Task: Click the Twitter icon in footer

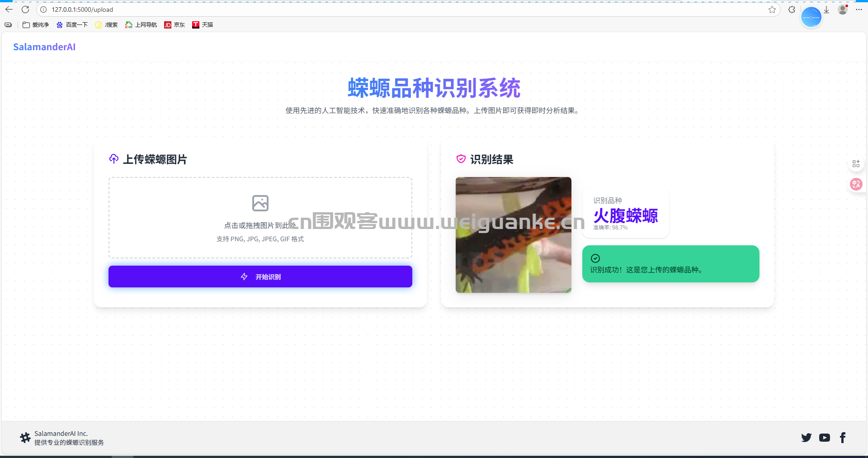Action: [806, 438]
